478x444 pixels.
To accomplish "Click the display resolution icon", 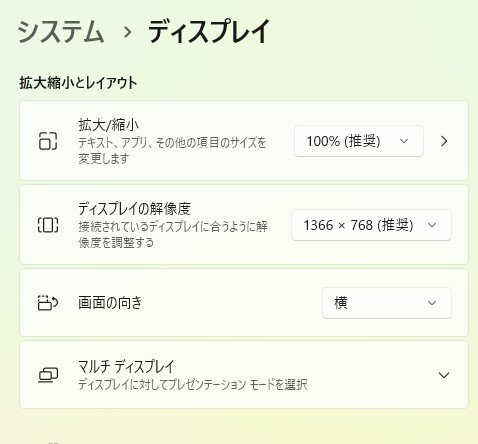I will coord(48,225).
